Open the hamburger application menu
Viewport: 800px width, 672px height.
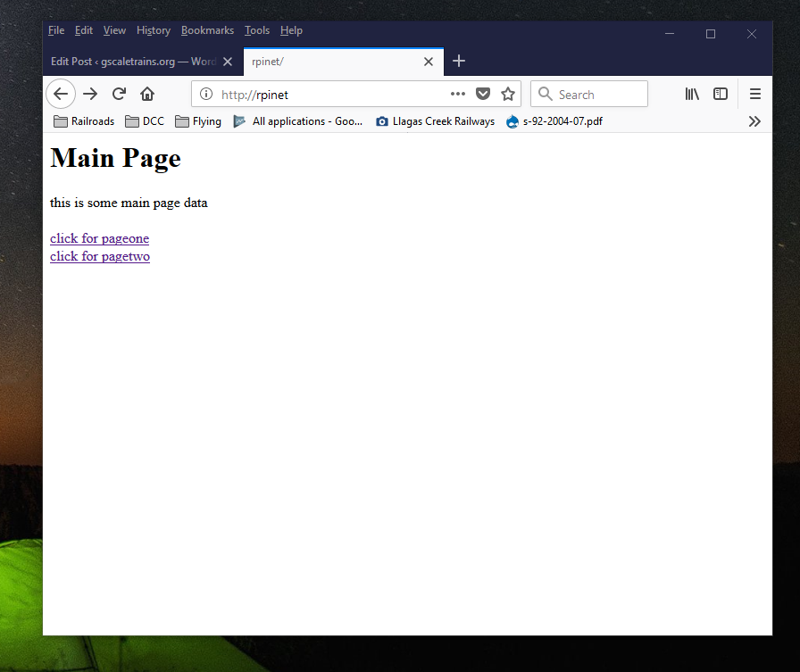(755, 94)
